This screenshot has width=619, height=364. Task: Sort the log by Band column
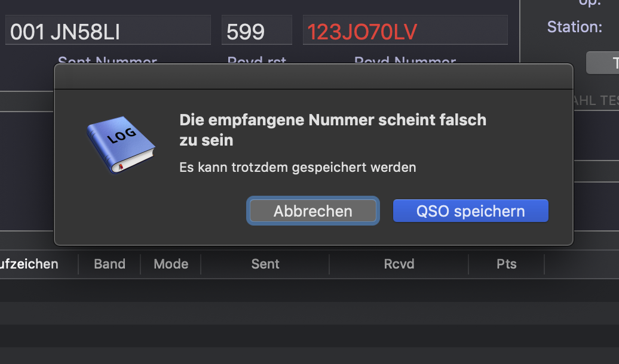click(109, 264)
